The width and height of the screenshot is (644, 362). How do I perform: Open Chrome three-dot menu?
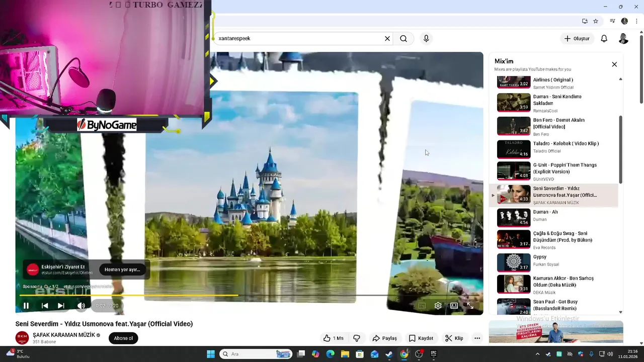point(636,21)
